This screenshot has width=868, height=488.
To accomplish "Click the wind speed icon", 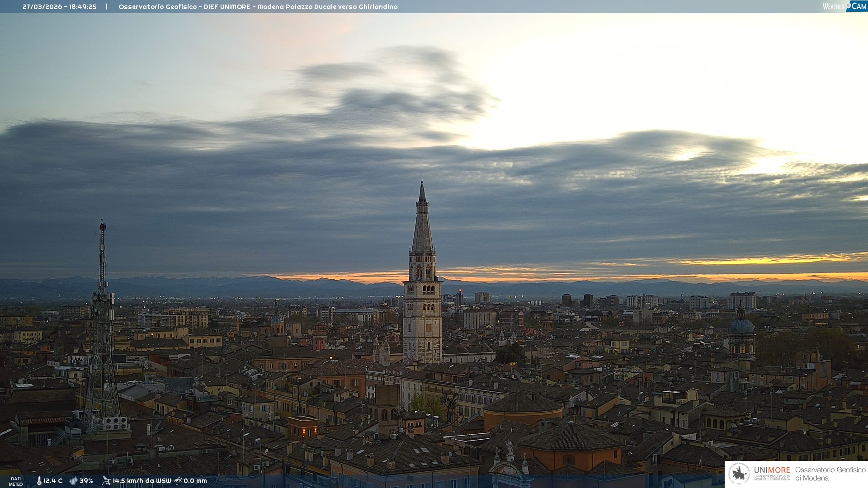I will (x=106, y=481).
